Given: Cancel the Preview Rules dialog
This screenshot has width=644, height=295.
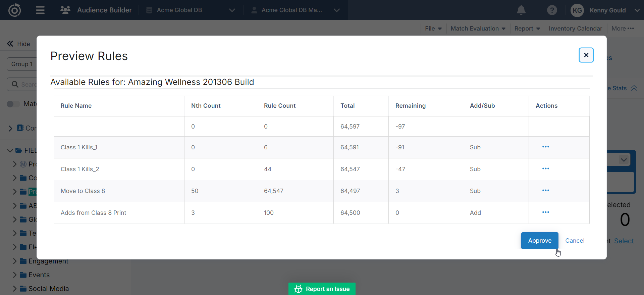Looking at the screenshot, I should 575,241.
